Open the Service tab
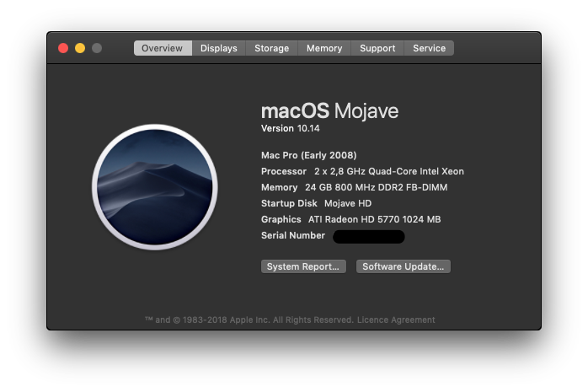The width and height of the screenshot is (588, 392). click(429, 48)
